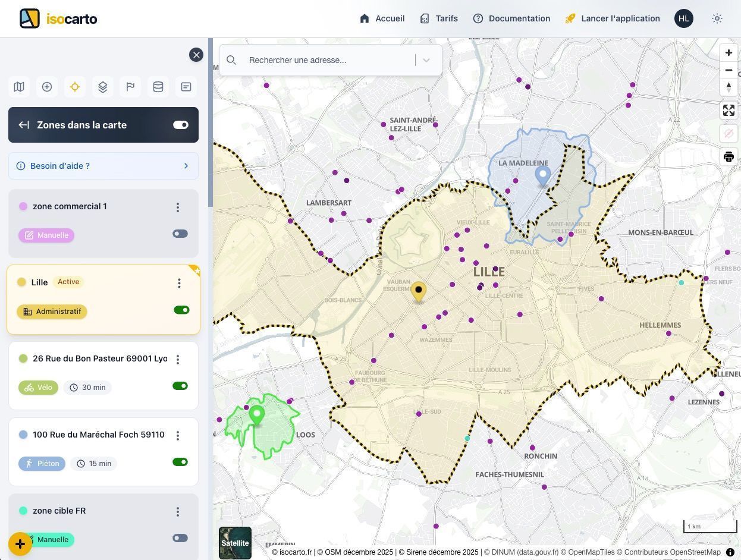Open options menu for Lille zone
The height and width of the screenshot is (560, 741).
[179, 284]
